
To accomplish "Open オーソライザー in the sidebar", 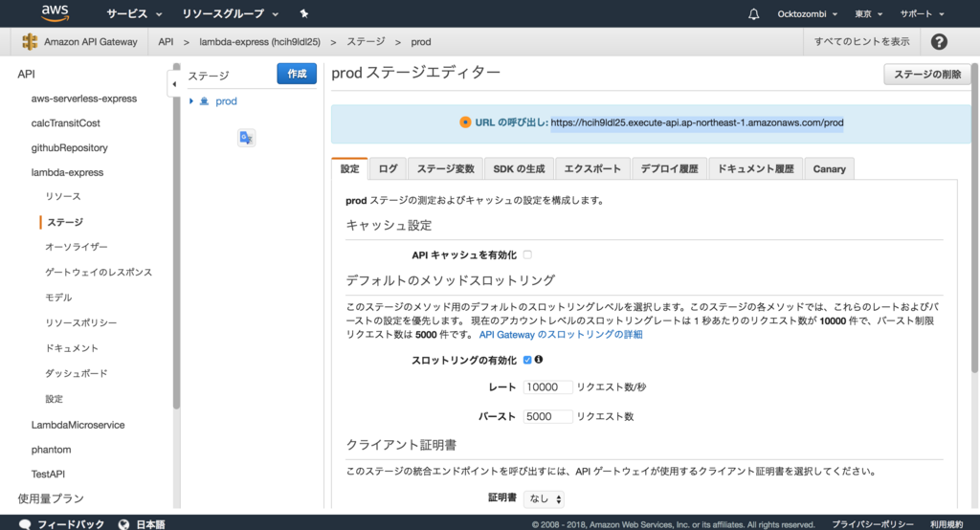I will 77,247.
